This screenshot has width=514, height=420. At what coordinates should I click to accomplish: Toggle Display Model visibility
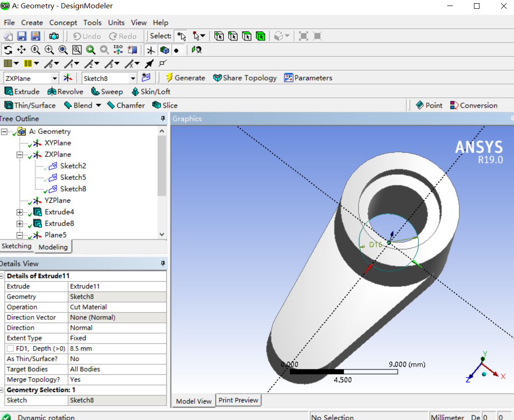(x=165, y=50)
